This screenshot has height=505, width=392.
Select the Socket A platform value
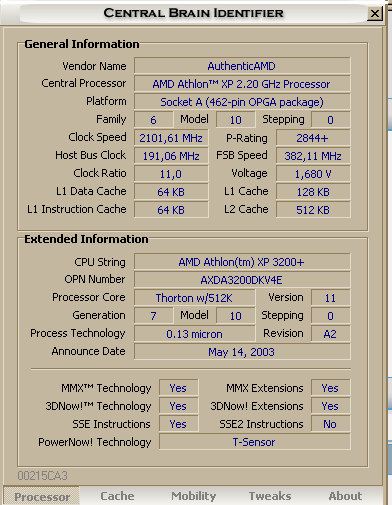(242, 102)
